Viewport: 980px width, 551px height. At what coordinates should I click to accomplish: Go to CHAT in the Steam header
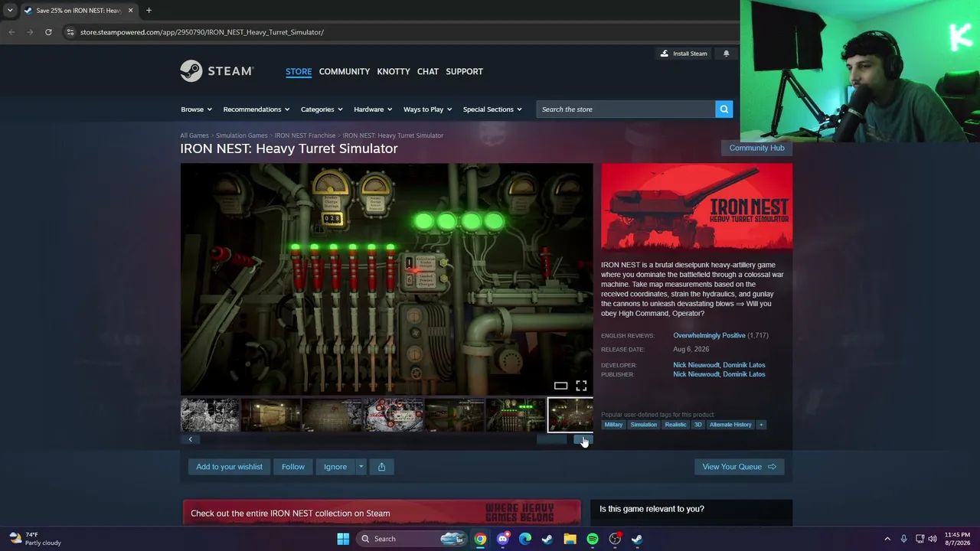coord(428,71)
